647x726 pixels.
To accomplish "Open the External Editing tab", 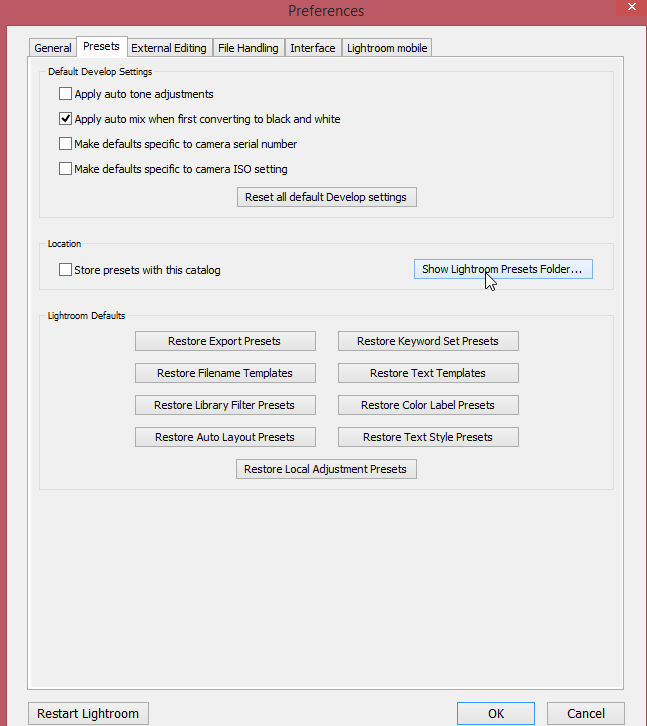I will point(169,48).
